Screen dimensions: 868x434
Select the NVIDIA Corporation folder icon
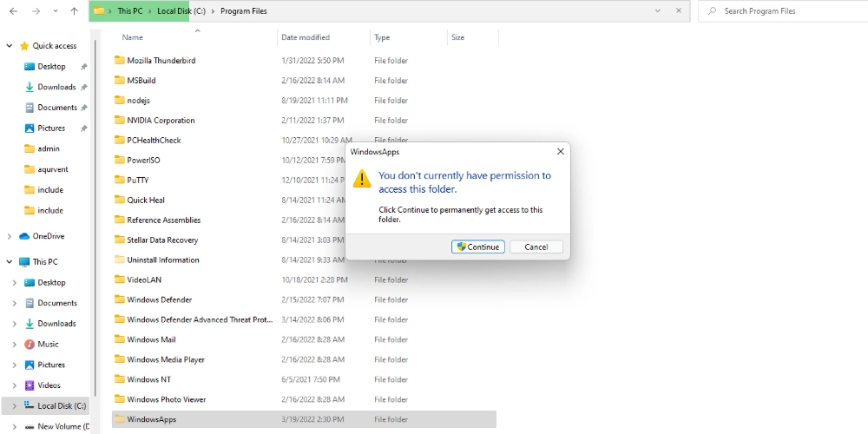(120, 120)
